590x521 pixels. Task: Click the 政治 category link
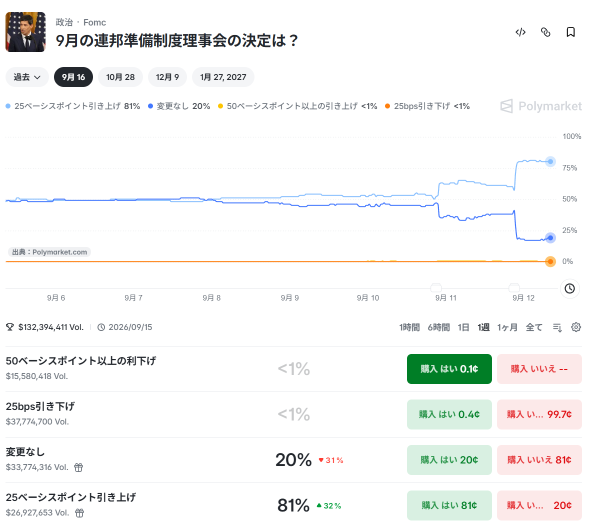pos(64,23)
